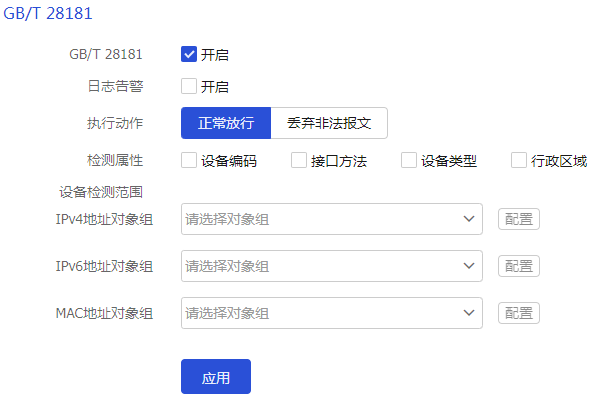
Task: Open the IPv4地址对象组 dropdown
Action: click(x=332, y=219)
